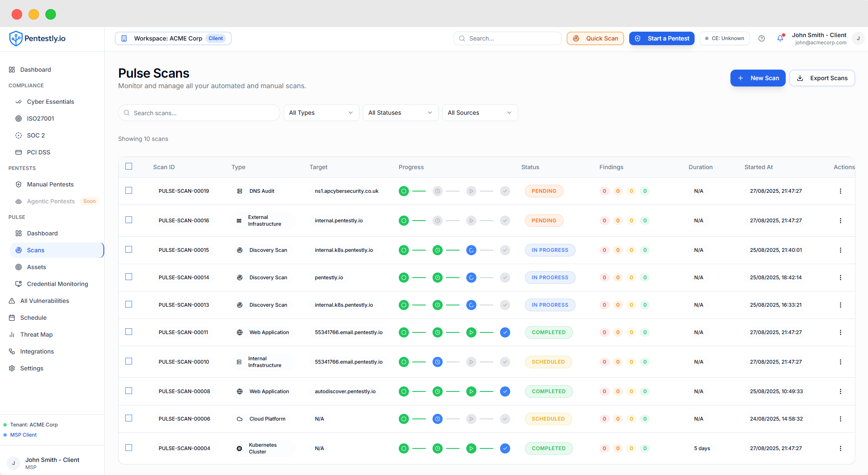The image size is (868, 475).
Task: Click the Web Application globe icon for PULSE-SCAN-00011
Action: [x=240, y=332]
